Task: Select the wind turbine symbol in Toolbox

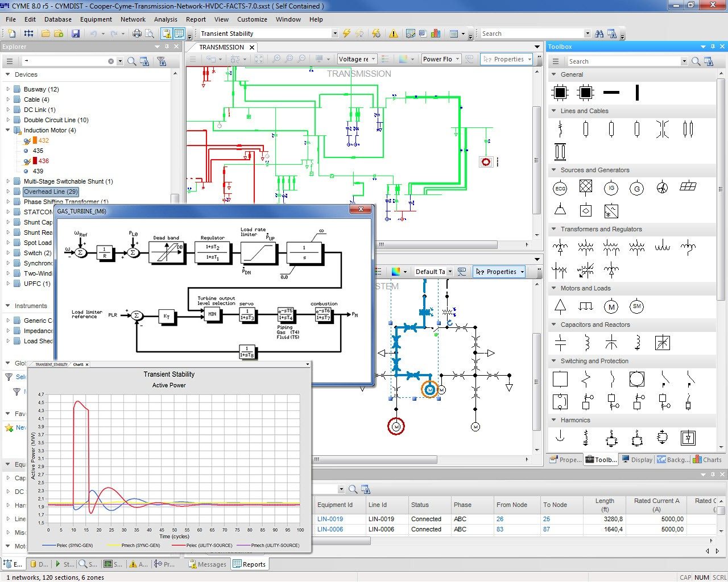Action: [662, 187]
